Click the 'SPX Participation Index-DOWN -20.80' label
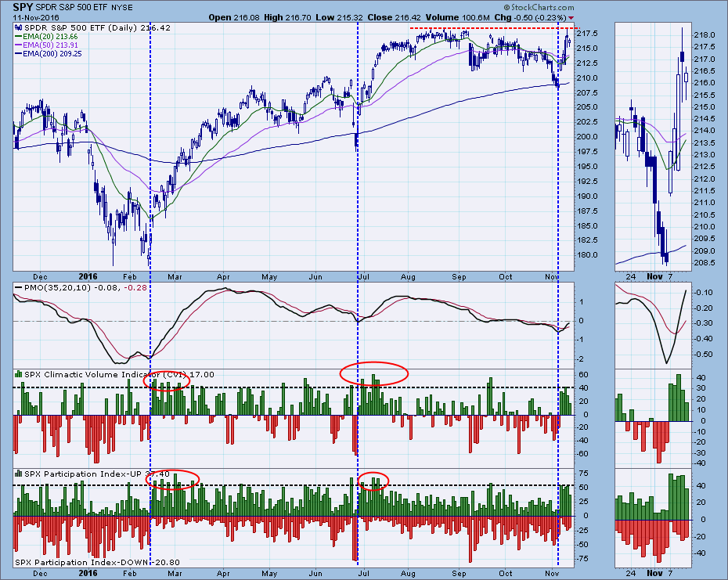 (x=97, y=562)
